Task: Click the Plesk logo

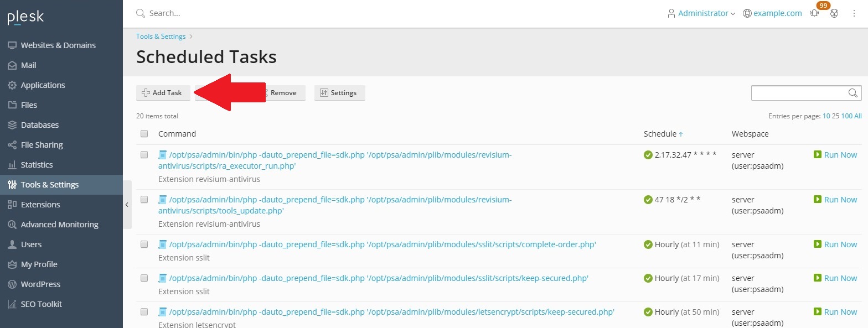Action: pyautogui.click(x=25, y=17)
